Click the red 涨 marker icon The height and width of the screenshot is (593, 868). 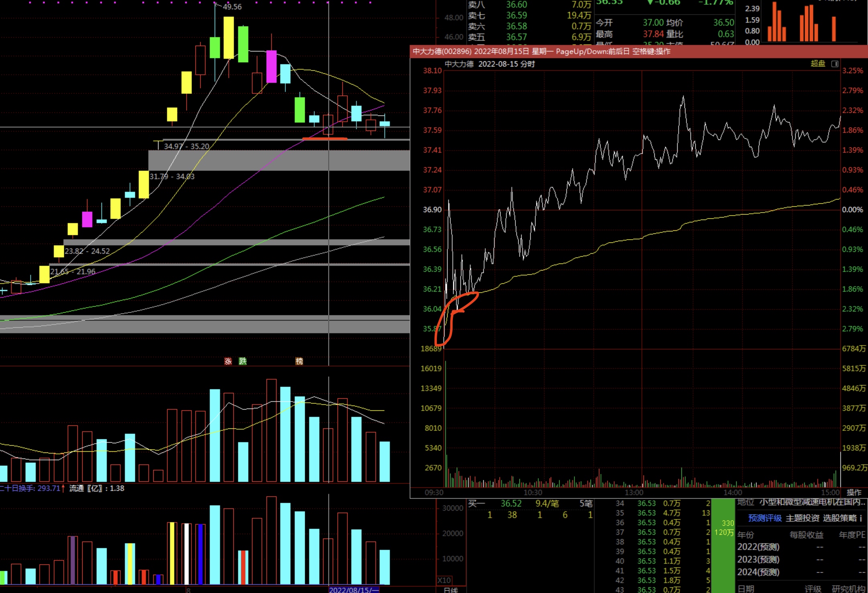(x=228, y=361)
